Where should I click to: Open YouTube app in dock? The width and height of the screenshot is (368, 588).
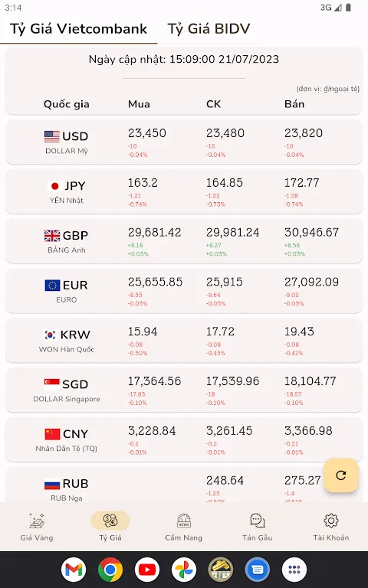click(x=147, y=570)
